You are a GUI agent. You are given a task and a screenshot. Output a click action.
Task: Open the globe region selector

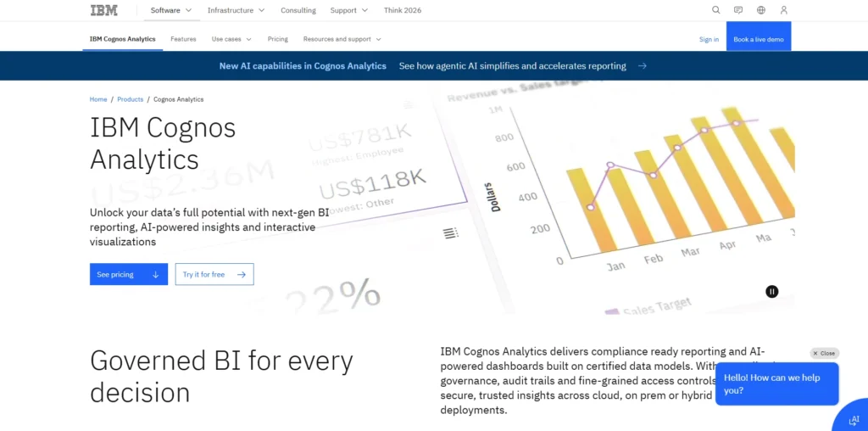[x=761, y=10]
